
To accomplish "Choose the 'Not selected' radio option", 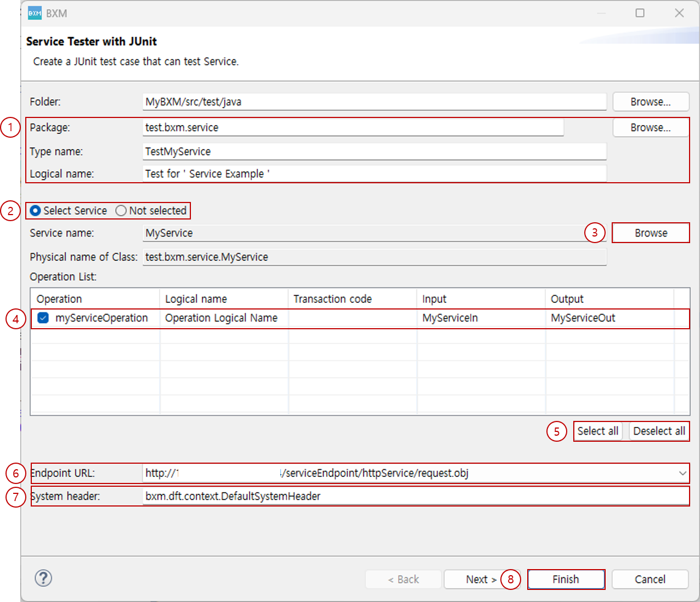I will [x=121, y=210].
